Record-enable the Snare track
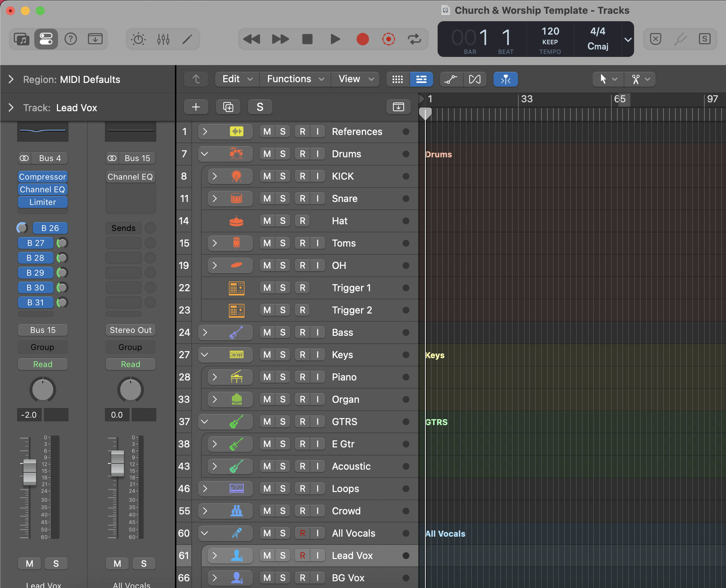 pos(303,199)
